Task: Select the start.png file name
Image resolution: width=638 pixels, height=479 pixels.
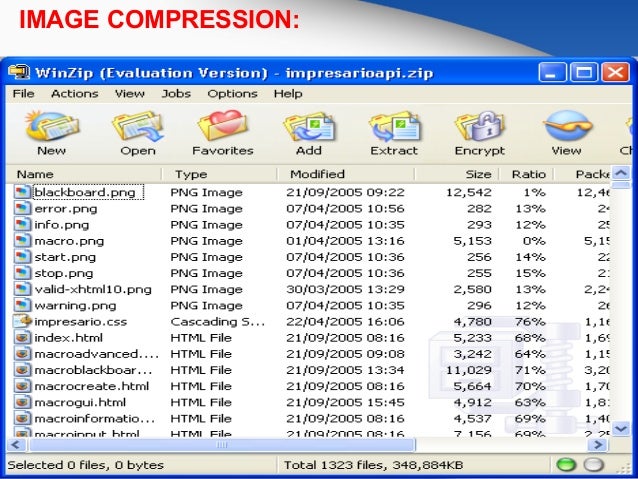Action: coord(65,257)
